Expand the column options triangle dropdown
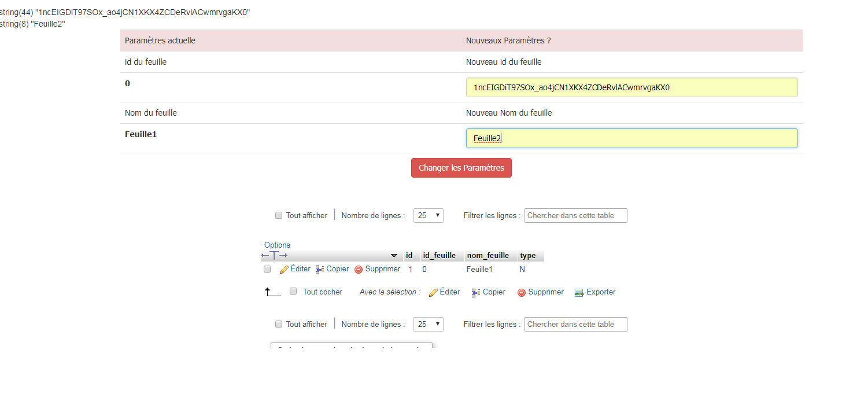The height and width of the screenshot is (394, 868). click(x=394, y=255)
